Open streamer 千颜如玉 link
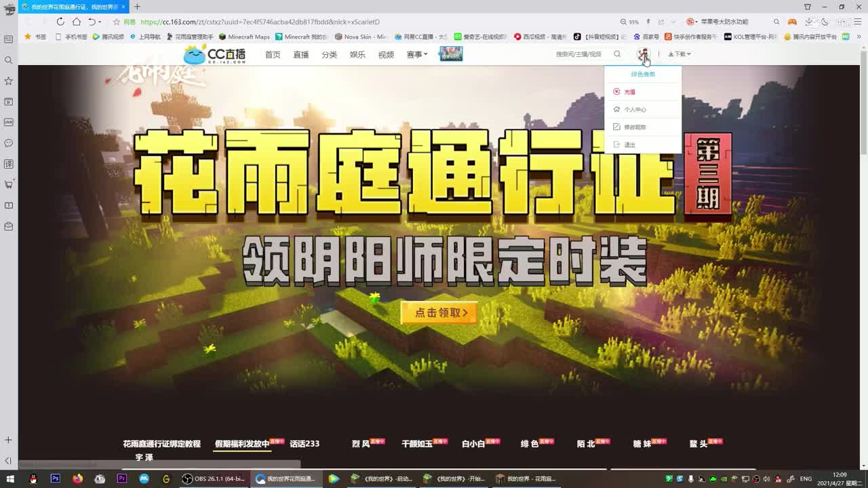Image resolution: width=868 pixels, height=488 pixels. point(416,444)
